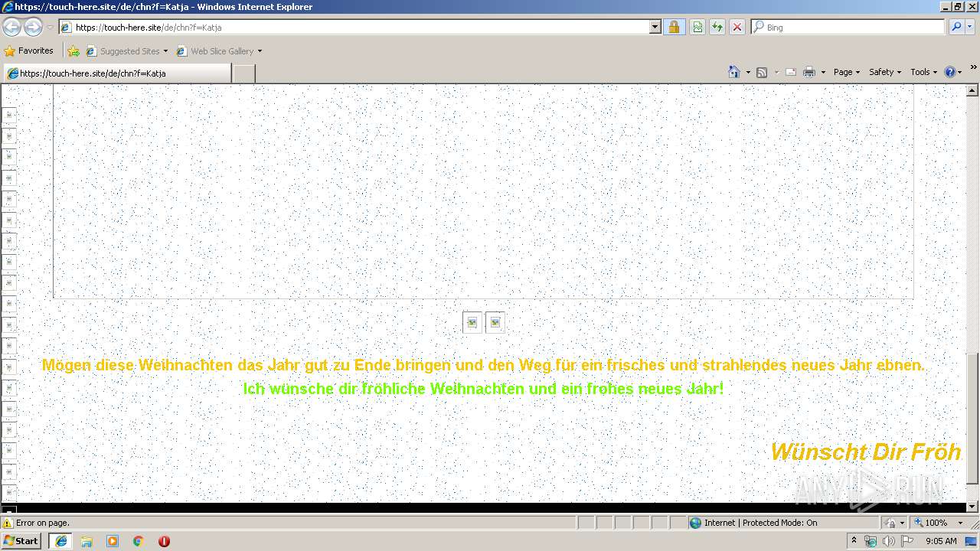Refresh the page with the Refresh icon
Viewport: 980px width, 551px height.
717,27
